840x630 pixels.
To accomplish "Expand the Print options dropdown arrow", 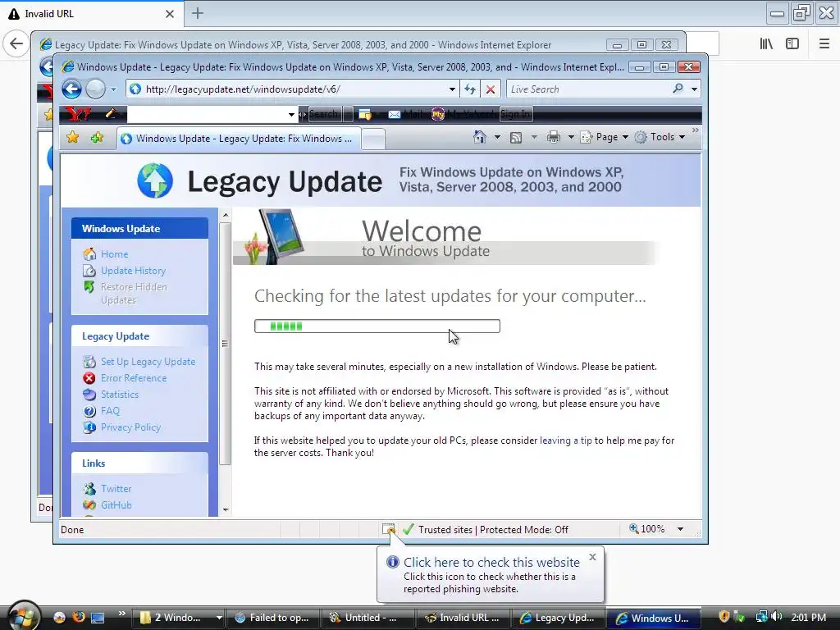I will click(571, 138).
